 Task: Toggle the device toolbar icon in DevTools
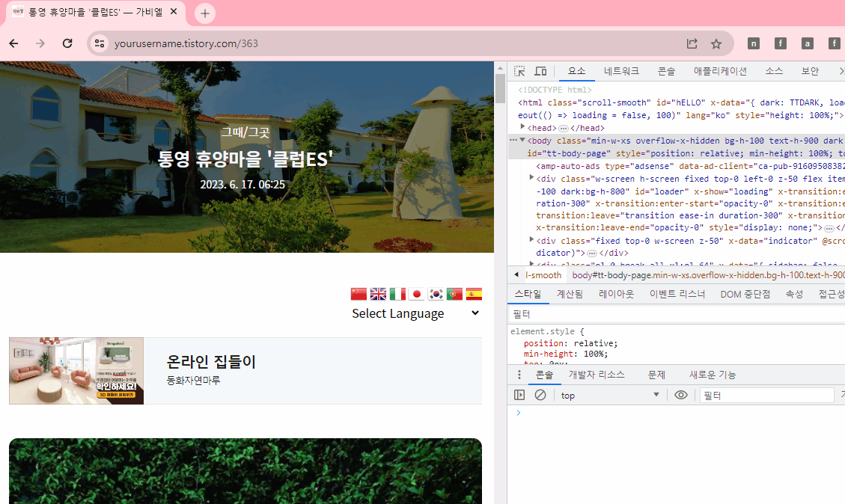(540, 71)
